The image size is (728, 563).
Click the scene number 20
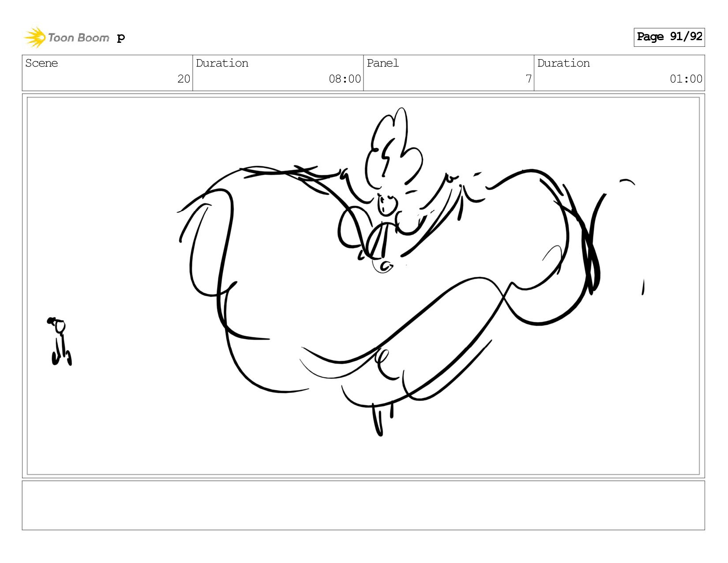(x=184, y=79)
